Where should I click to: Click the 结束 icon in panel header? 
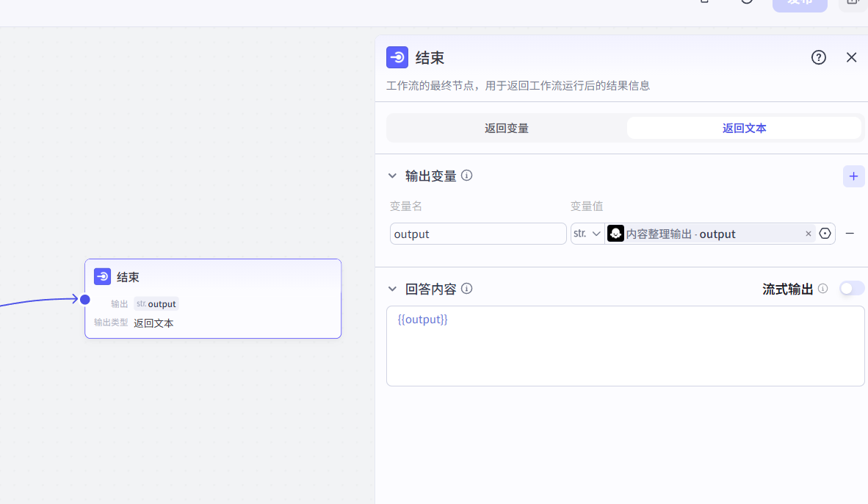point(397,57)
